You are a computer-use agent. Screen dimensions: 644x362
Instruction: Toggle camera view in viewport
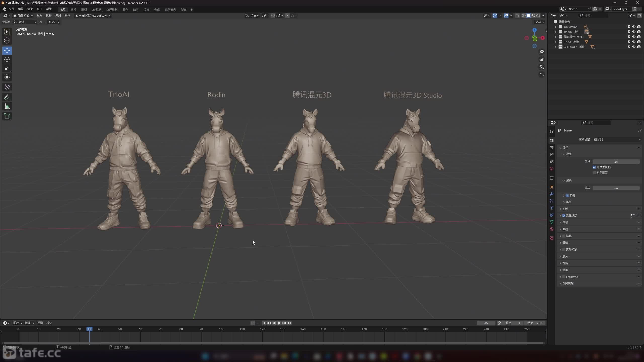pyautogui.click(x=542, y=67)
